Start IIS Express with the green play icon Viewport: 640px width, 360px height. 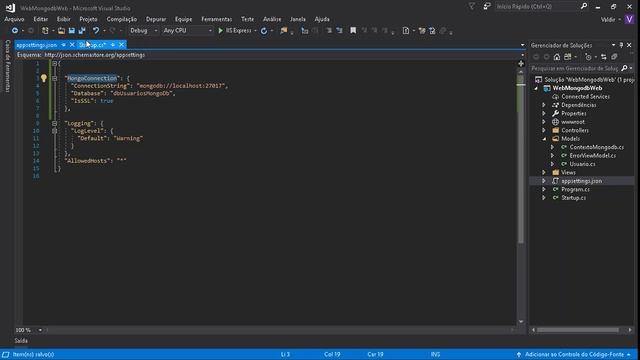pos(220,31)
